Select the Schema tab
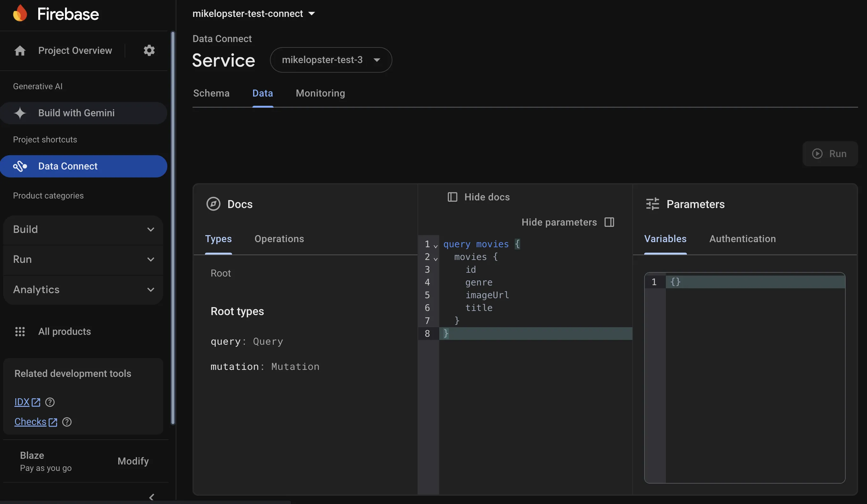The image size is (867, 504). click(211, 93)
